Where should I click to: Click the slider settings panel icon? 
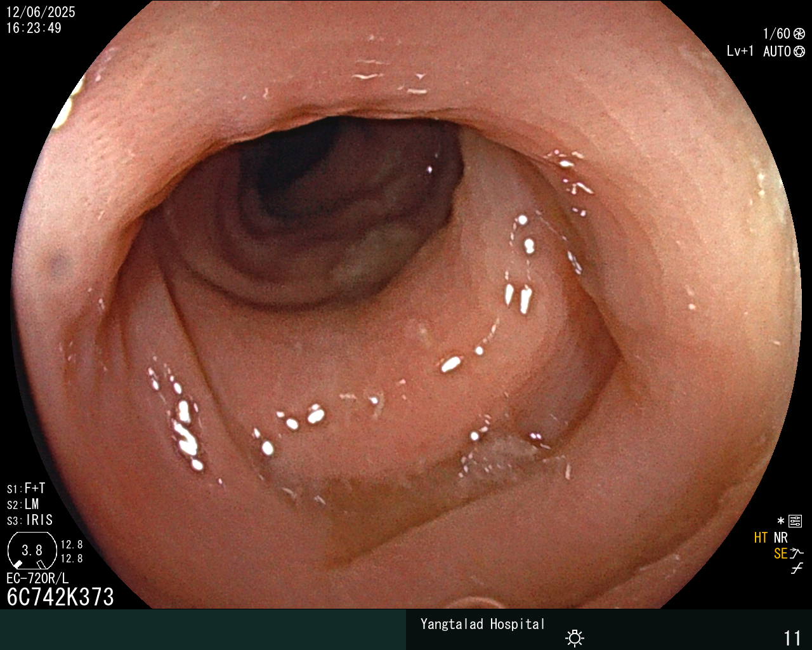(795, 522)
